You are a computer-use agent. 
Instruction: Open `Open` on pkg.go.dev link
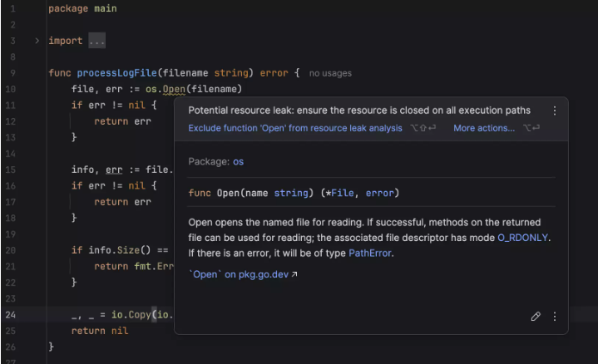click(x=240, y=274)
